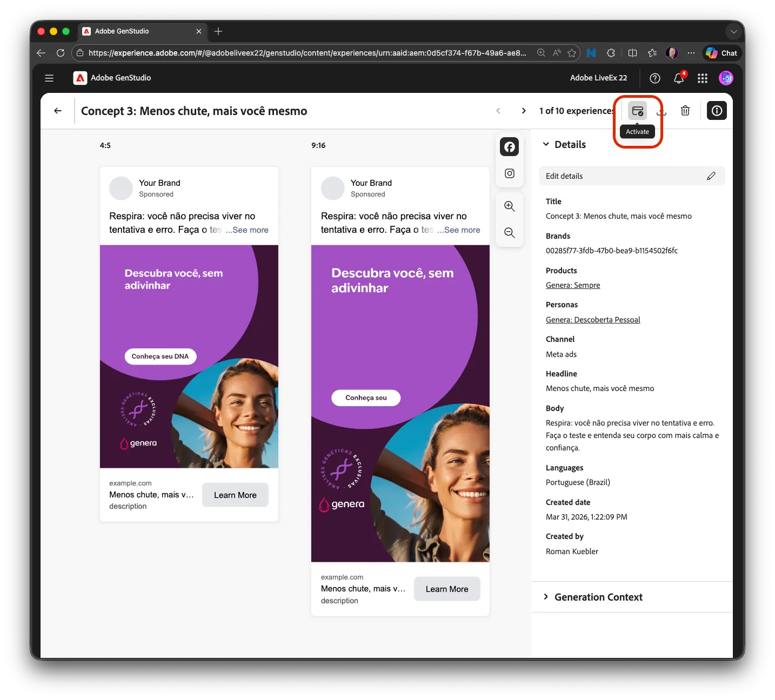Open the help question mark icon
The image size is (775, 700).
pyautogui.click(x=655, y=78)
